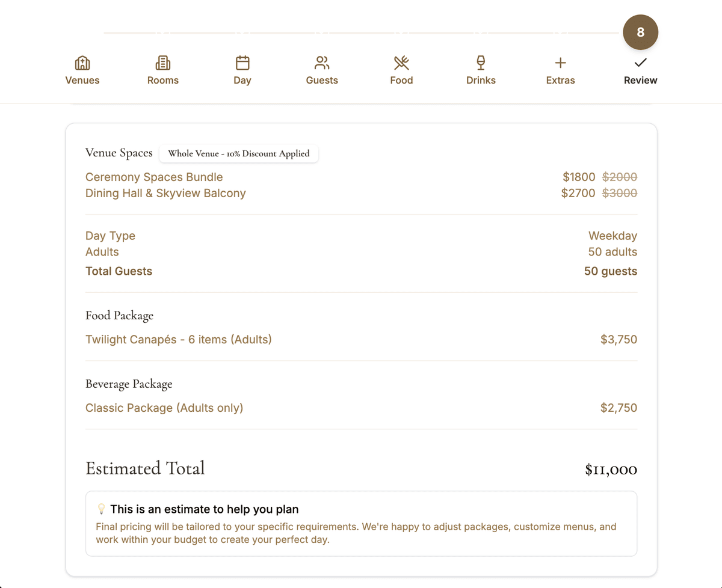Click the step 8 badge
Image resolution: width=722 pixels, height=588 pixels.
[x=640, y=32]
